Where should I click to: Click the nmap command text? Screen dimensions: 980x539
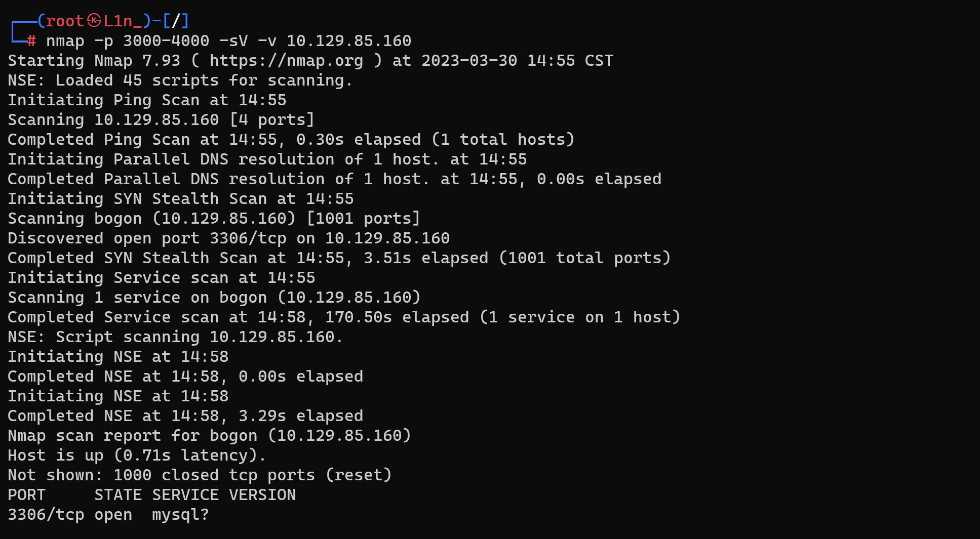[x=228, y=40]
